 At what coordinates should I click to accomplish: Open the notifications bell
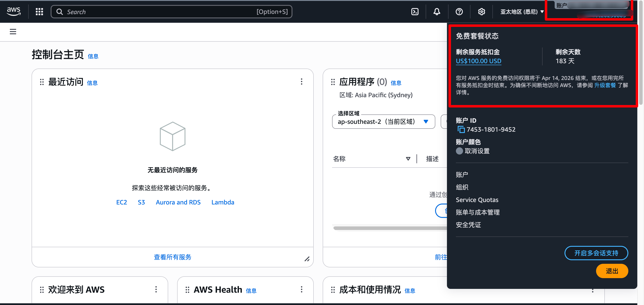437,11
